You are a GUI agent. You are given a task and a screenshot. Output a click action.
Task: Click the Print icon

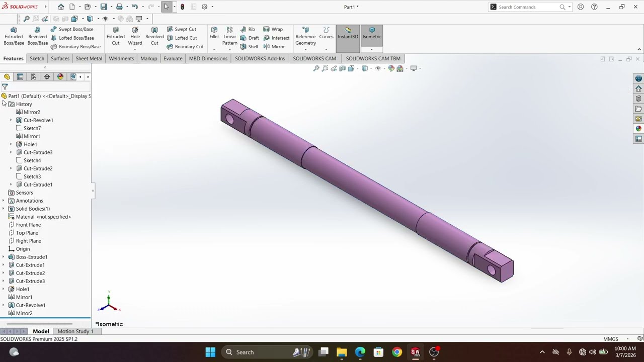(119, 7)
